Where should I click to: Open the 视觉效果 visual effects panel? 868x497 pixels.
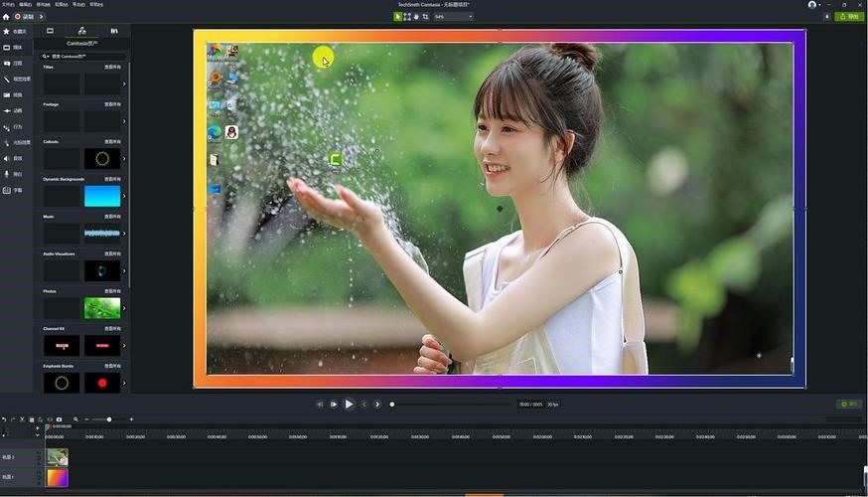17,80
